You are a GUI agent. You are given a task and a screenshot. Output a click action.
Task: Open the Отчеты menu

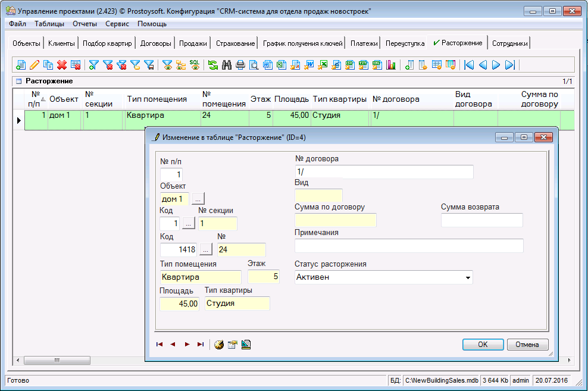[85, 24]
